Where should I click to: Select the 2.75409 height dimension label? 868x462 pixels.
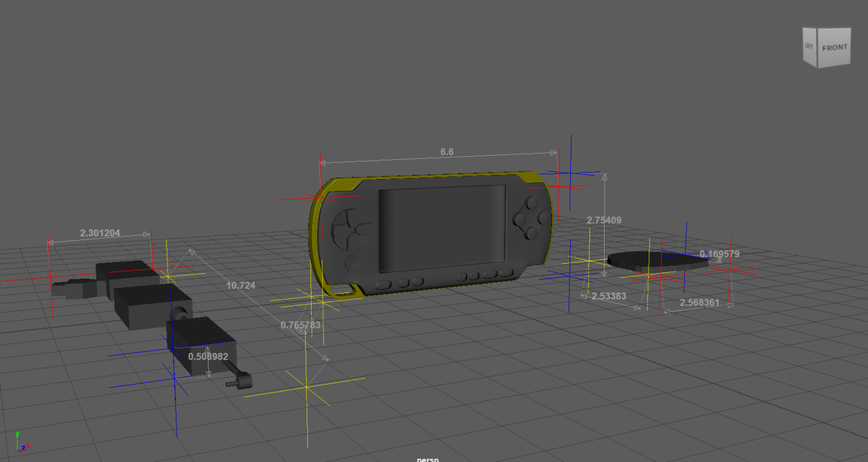tap(604, 221)
